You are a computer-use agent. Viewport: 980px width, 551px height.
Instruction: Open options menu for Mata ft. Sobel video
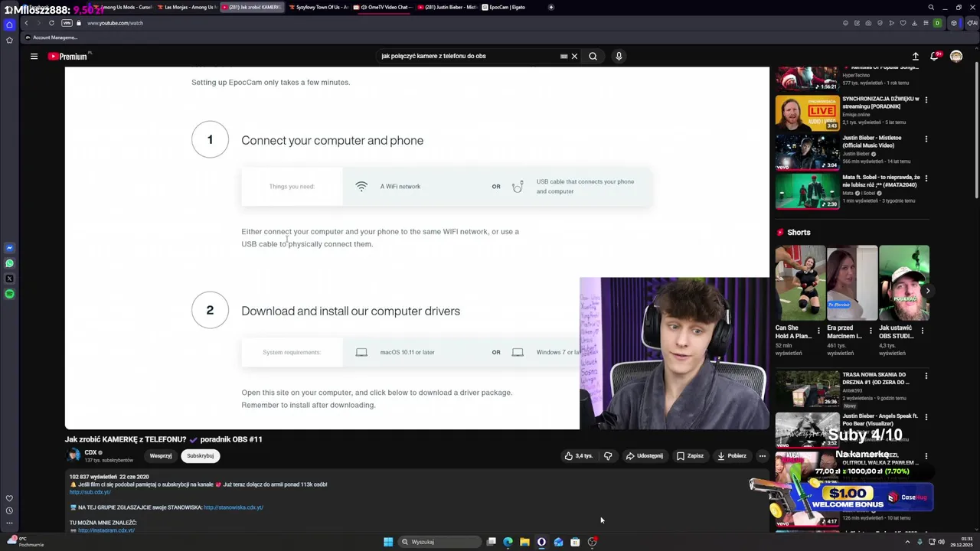(x=926, y=178)
